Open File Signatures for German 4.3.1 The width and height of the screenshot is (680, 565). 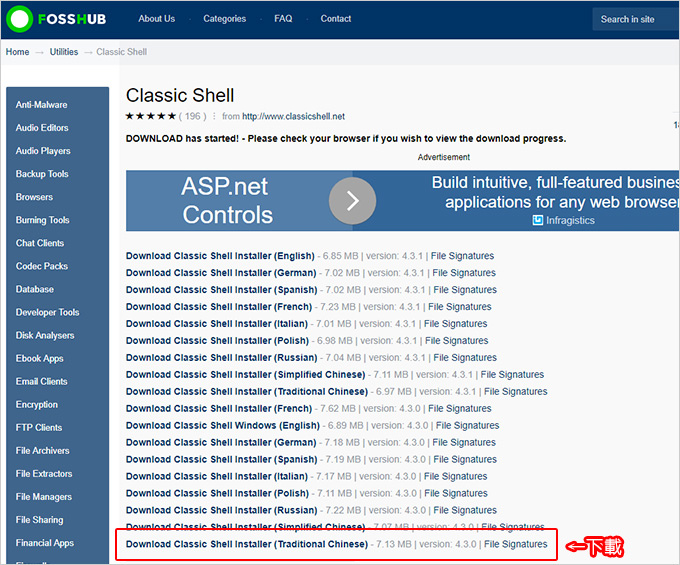point(464,273)
